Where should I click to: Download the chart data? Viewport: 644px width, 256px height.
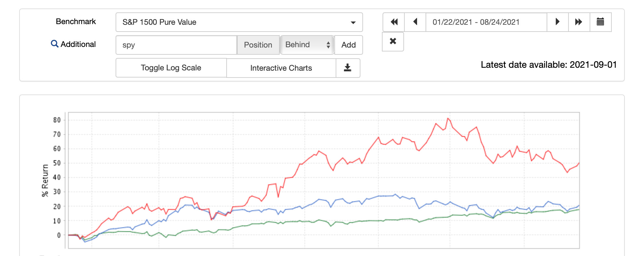click(x=348, y=68)
